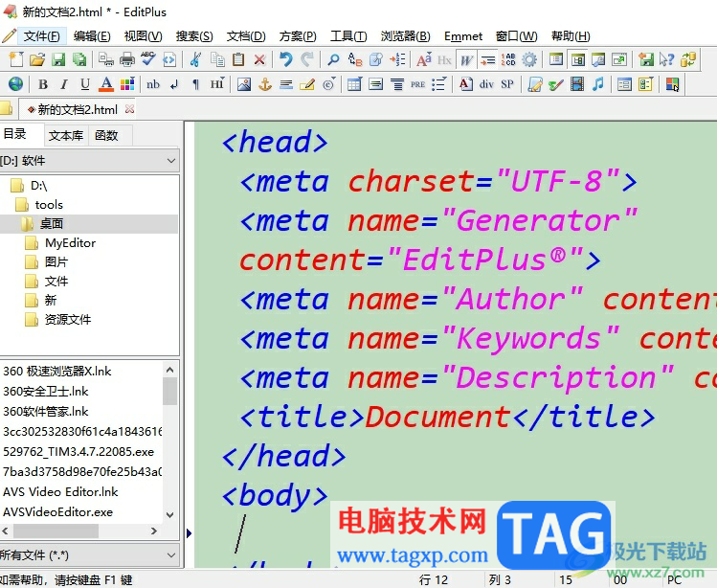The height and width of the screenshot is (588, 717).
Task: Open the 编辑(E) menu
Action: [92, 35]
